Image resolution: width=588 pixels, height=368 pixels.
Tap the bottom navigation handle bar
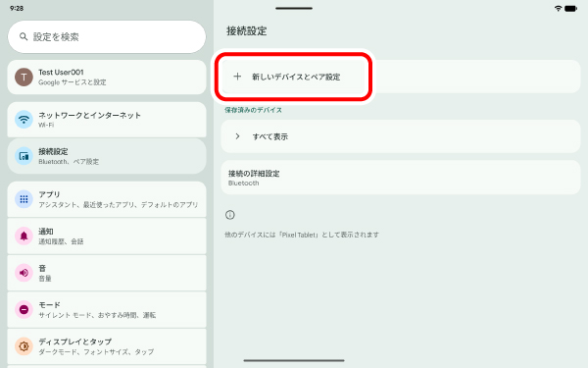click(x=294, y=360)
